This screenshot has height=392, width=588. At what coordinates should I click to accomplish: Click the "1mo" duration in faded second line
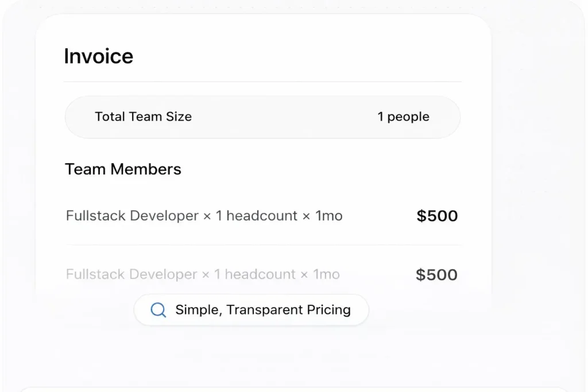coord(326,274)
